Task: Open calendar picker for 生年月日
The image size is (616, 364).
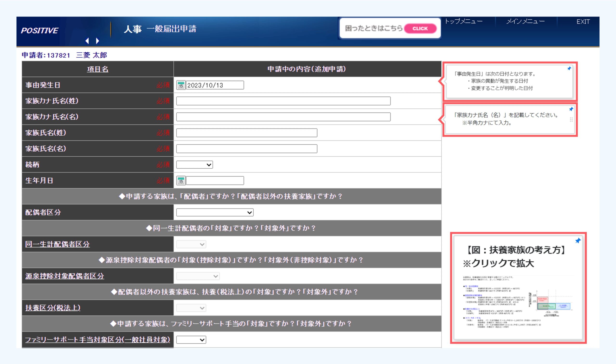Action: pos(181,181)
